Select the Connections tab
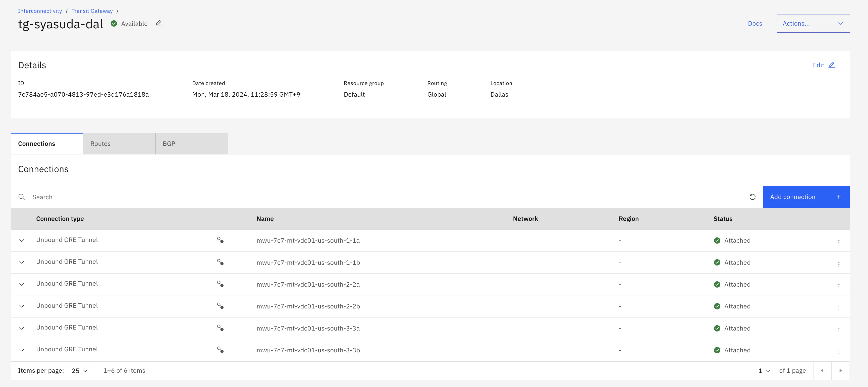This screenshot has height=387, width=868. click(x=47, y=144)
